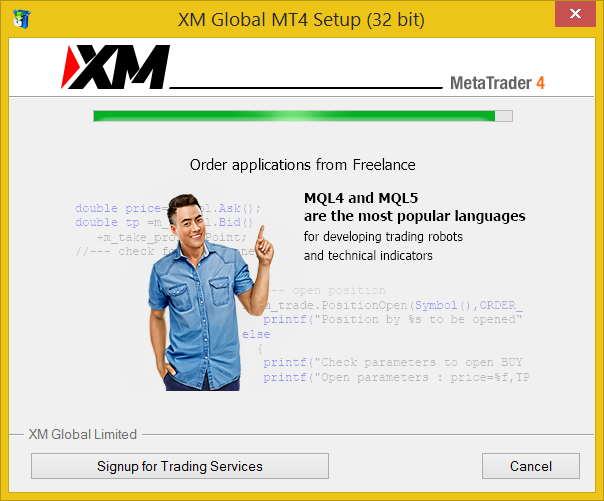Click the 'else' keyword in the code
The height and width of the screenshot is (501, 604).
point(256,334)
